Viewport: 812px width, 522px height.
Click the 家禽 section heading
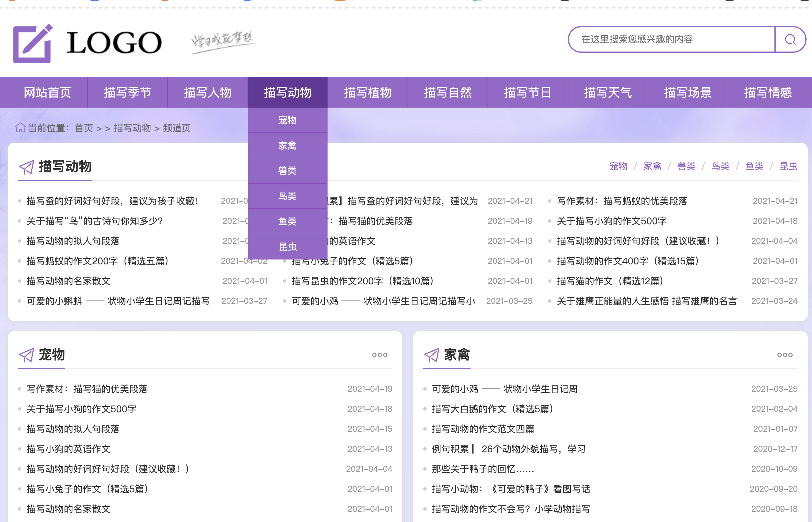457,355
